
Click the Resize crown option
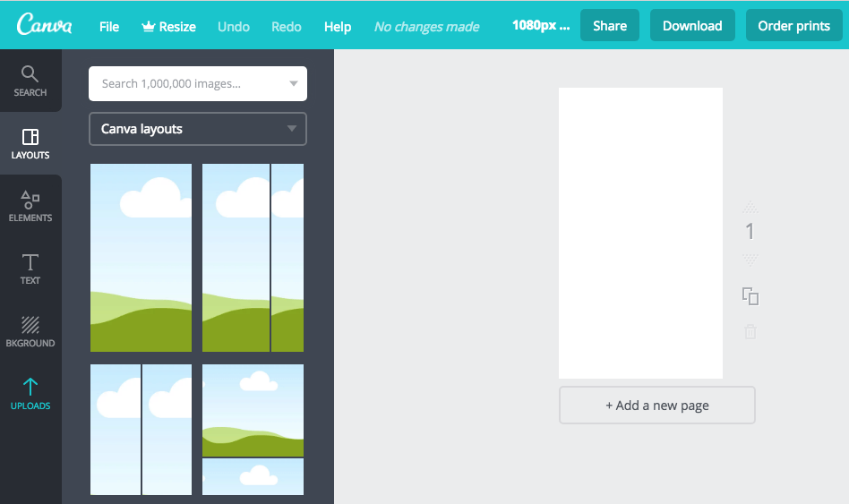click(x=168, y=26)
